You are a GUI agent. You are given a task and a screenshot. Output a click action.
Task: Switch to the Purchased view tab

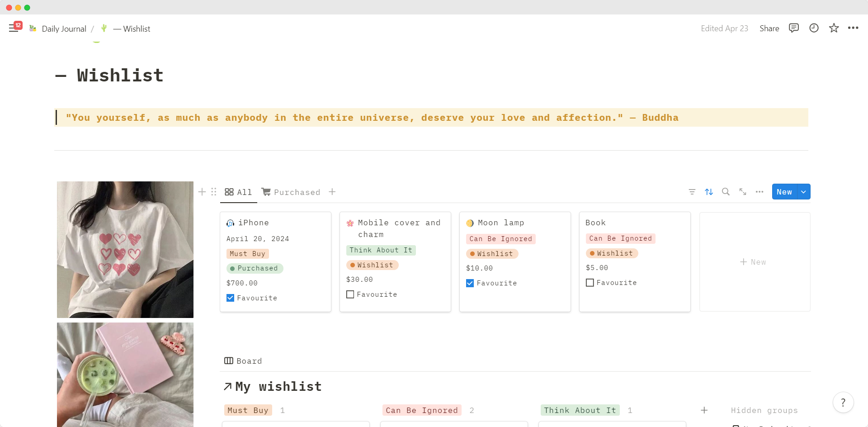[x=291, y=192]
